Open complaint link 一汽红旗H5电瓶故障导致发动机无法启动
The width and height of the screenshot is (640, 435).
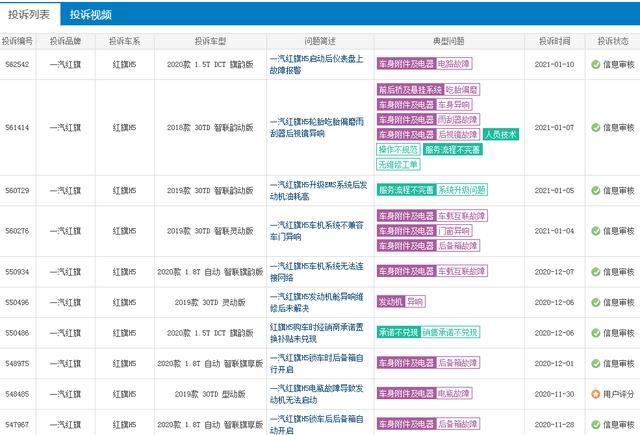click(x=316, y=394)
